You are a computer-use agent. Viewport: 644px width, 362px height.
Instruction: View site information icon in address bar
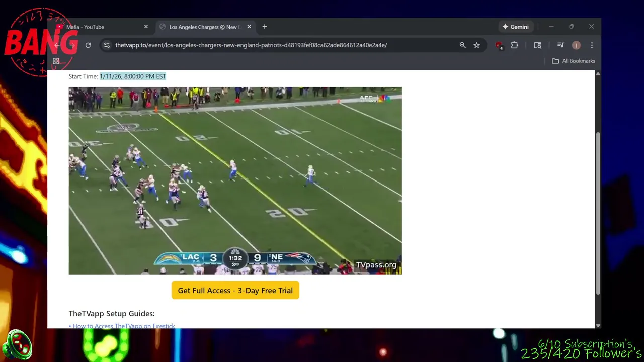[x=107, y=45]
